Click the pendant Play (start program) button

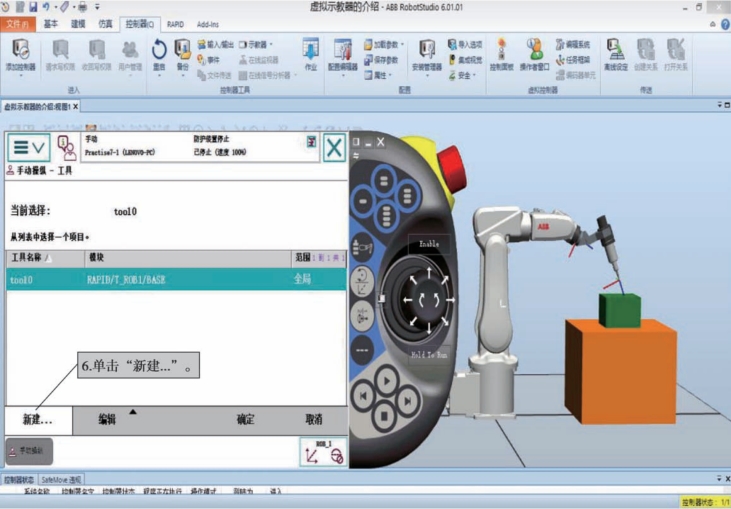[x=386, y=381]
